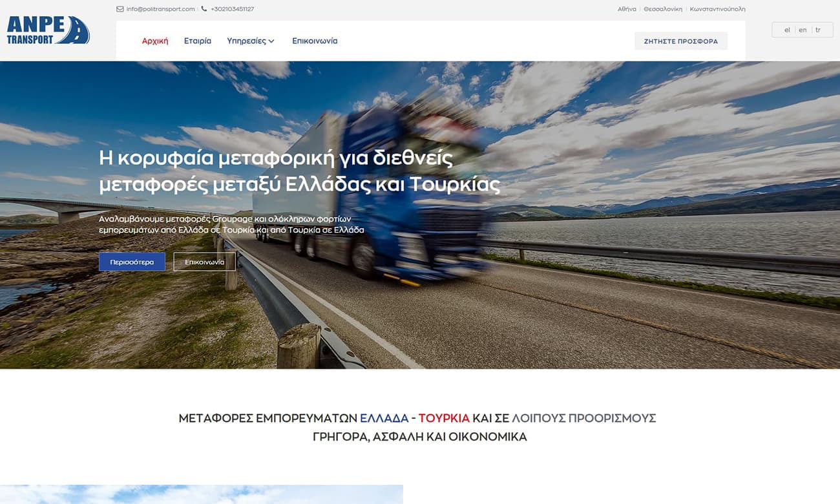Image resolution: width=840 pixels, height=504 pixels.
Task: Click the outlined Επικοινωνία hero button
Action: [x=205, y=262]
